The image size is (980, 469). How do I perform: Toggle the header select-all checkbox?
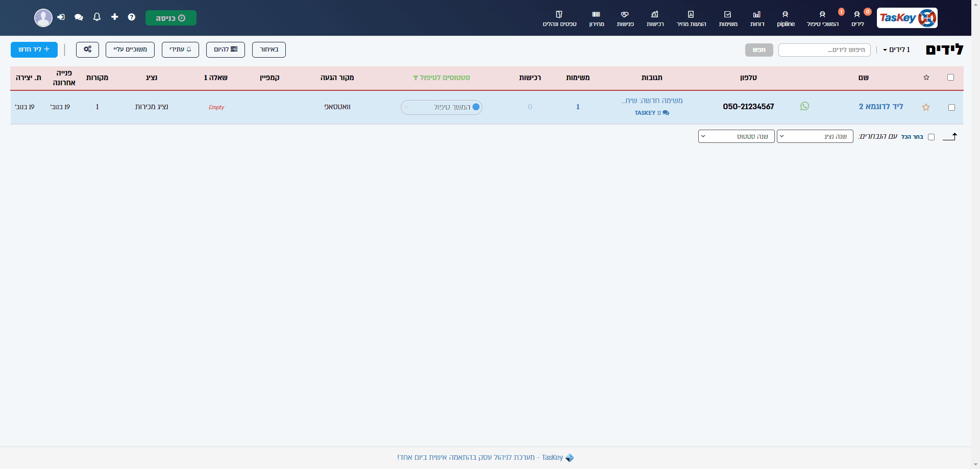(x=950, y=78)
